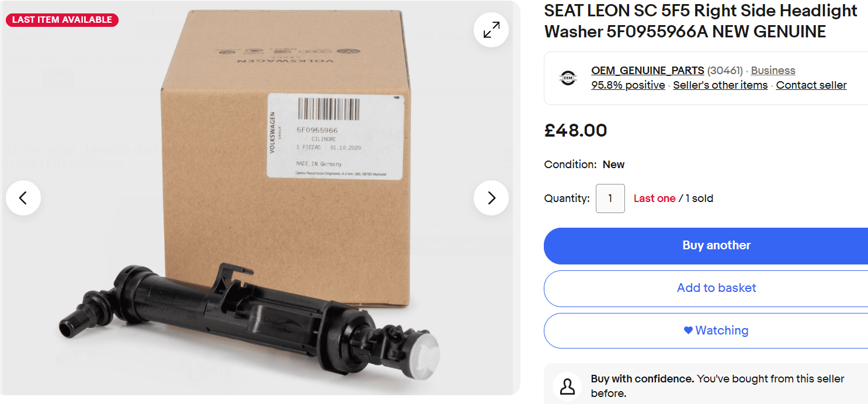Click the Business seller type link
The image size is (868, 404).
click(773, 71)
